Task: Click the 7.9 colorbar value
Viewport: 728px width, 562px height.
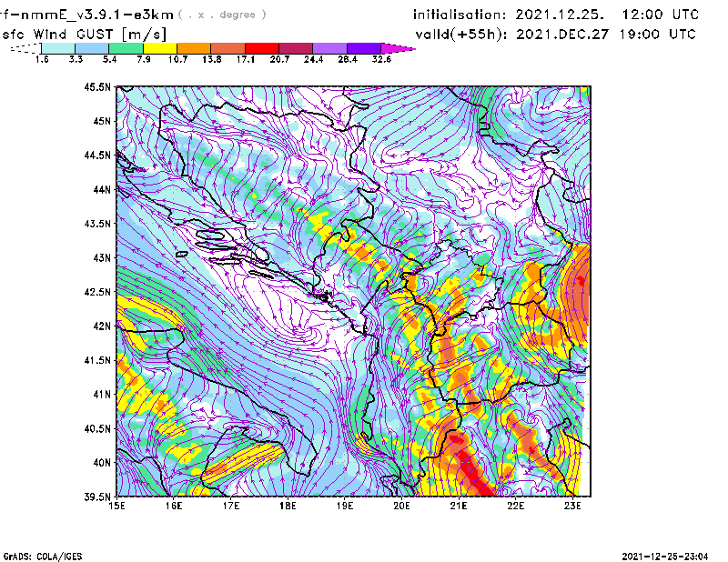Action: pos(144,59)
